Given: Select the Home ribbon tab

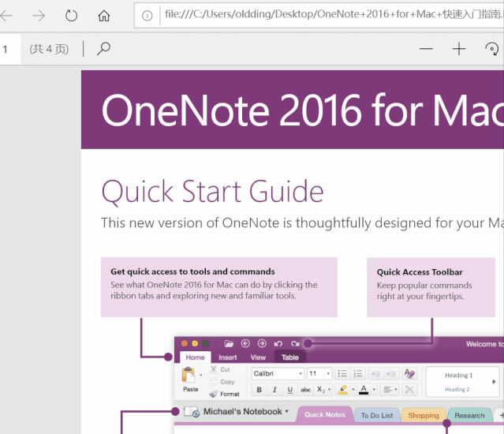Looking at the screenshot, I should pos(195,357).
